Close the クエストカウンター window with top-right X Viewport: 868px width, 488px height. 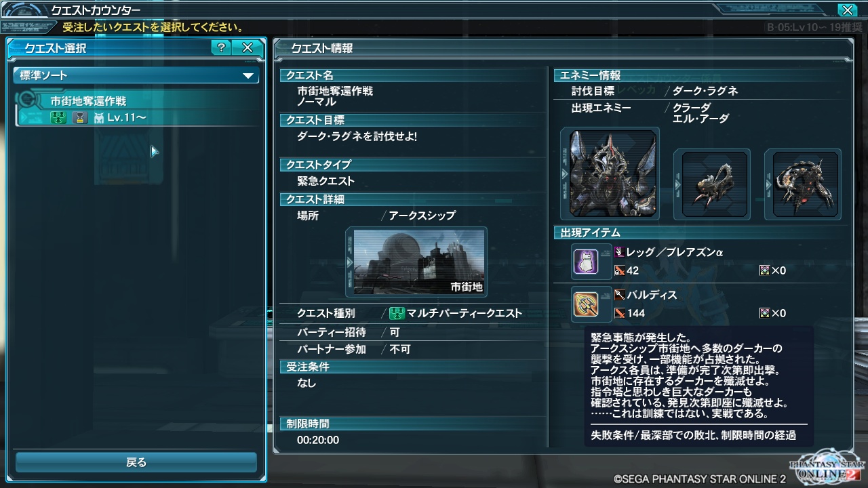tap(847, 9)
